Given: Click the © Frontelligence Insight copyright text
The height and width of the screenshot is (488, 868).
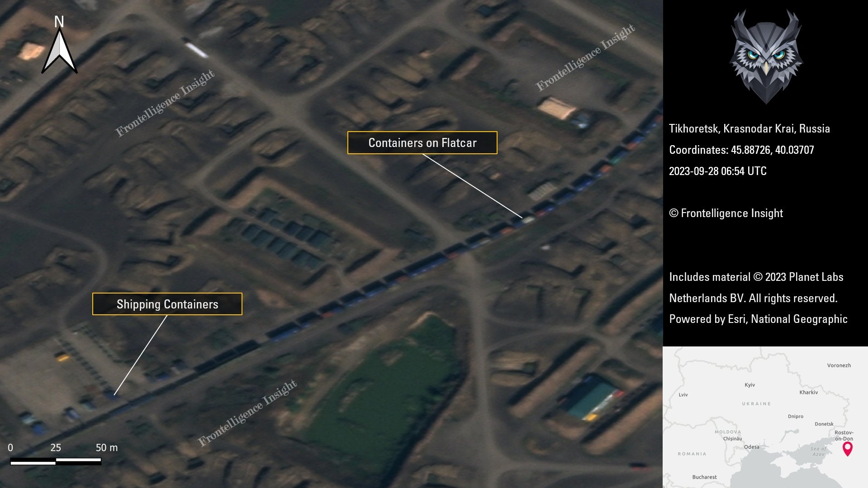Looking at the screenshot, I should click(726, 213).
